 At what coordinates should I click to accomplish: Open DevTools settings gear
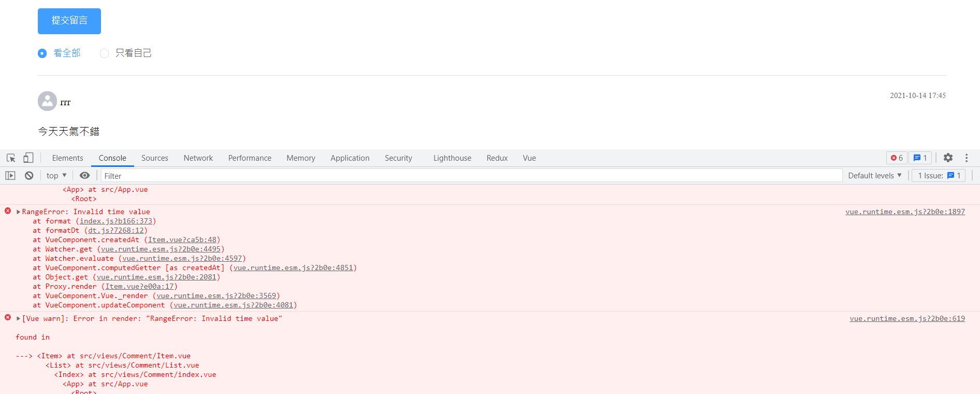coord(948,158)
